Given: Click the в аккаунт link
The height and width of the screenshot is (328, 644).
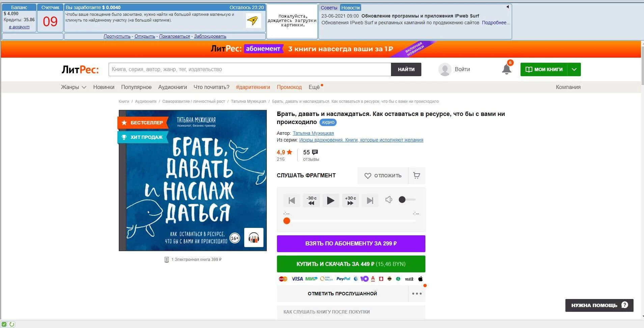Looking at the screenshot, I should click(x=19, y=27).
